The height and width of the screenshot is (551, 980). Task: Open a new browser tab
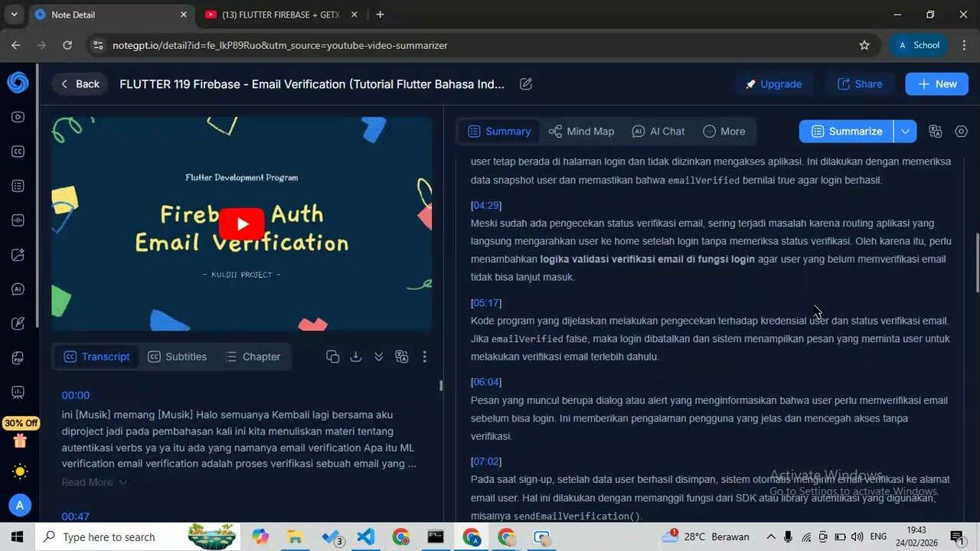pos(381,15)
